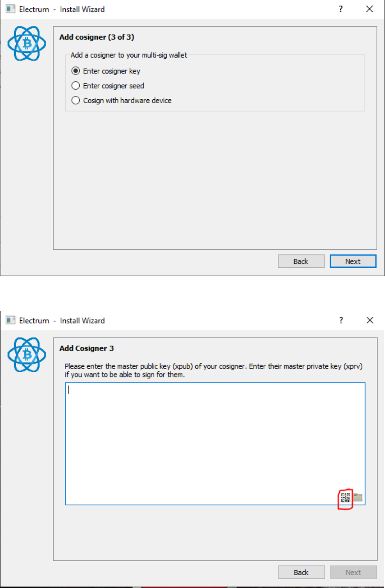Click the Enter cosigner seed label text
This screenshot has width=385, height=588.
point(113,86)
